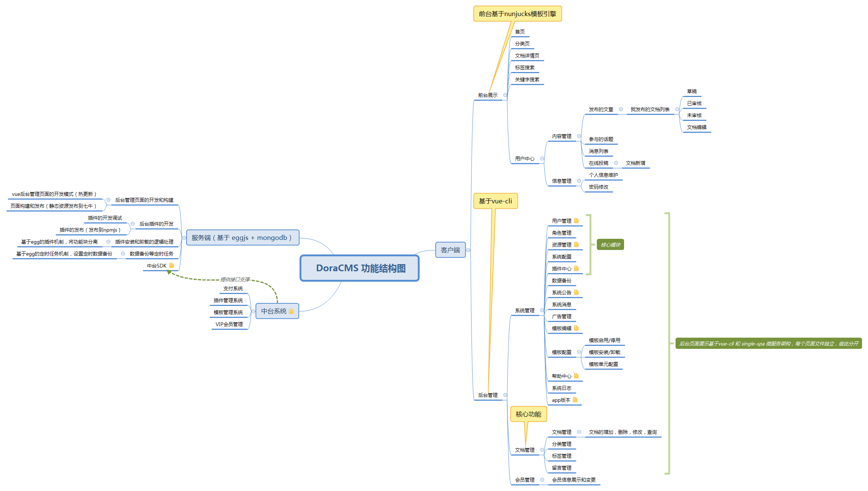The width and height of the screenshot is (868, 491).
Task: Select the VIP会员管理 node
Action: pyautogui.click(x=229, y=324)
